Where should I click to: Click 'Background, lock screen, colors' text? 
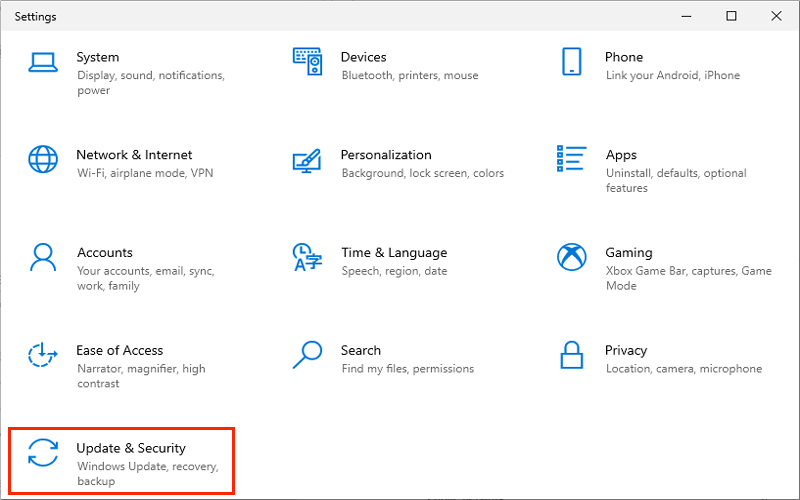(x=423, y=173)
